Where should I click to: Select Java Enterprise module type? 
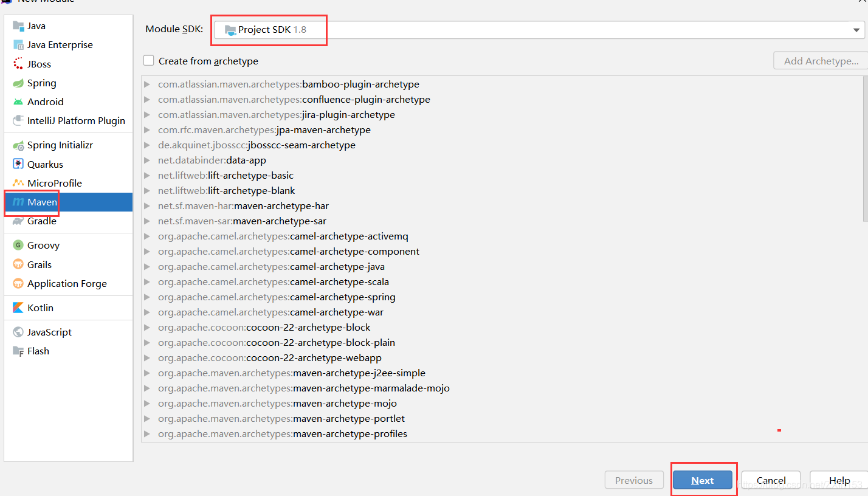69,45
